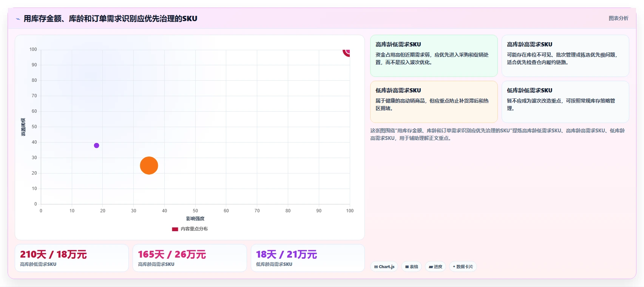This screenshot has height=287, width=644.
Task: Click the description 属于健康的高动销商品
Action: click(432, 104)
